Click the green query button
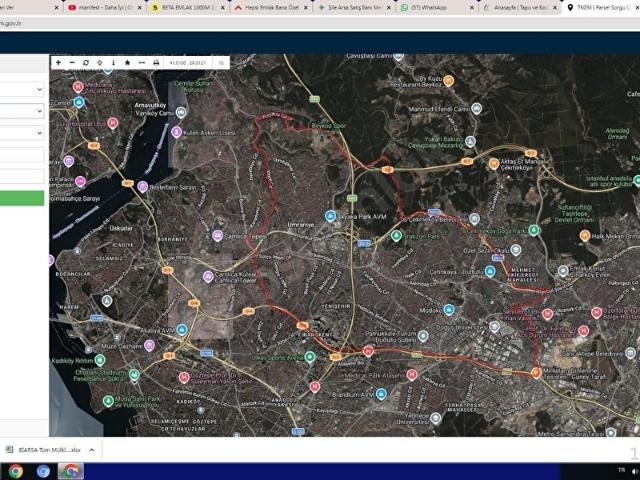The image size is (640, 480). click(x=21, y=198)
